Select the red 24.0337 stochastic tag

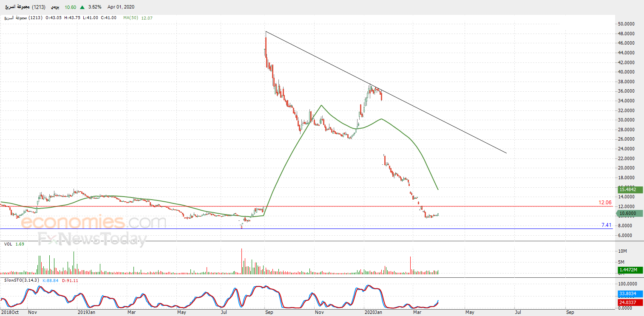point(630,302)
